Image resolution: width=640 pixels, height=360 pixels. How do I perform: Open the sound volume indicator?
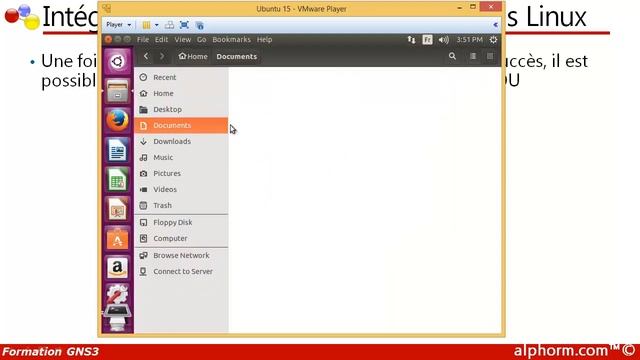click(x=443, y=40)
